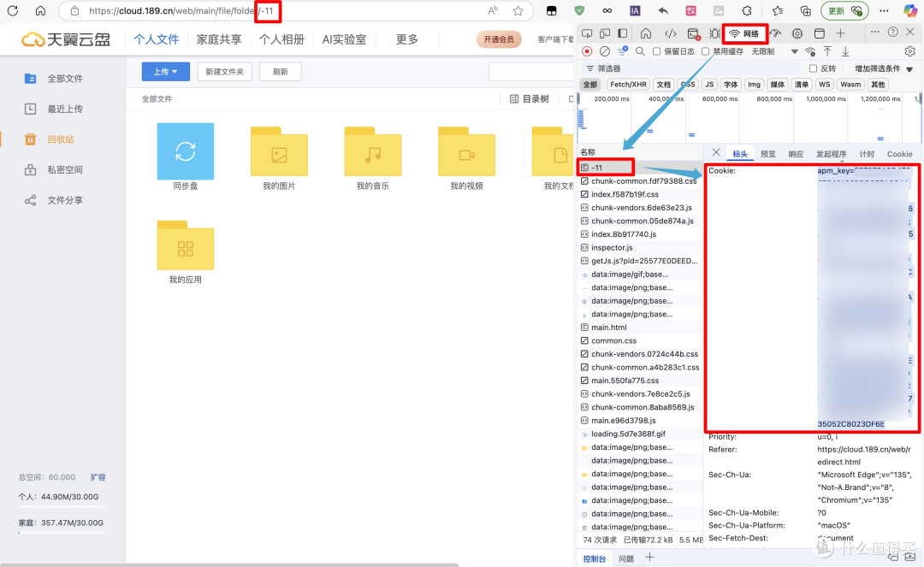Add more tools with the plus icon
Screen dimensions: 924x567
point(840,33)
